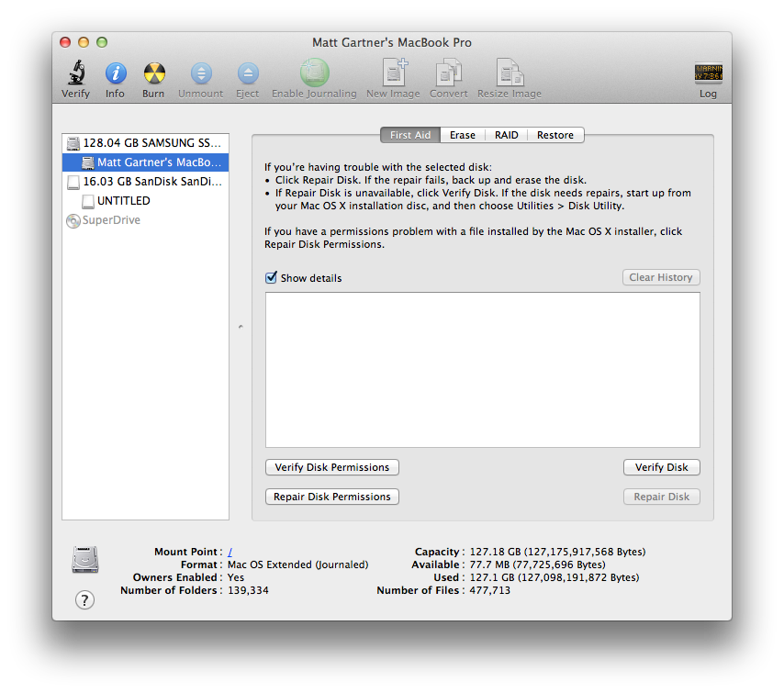Close the Disk Utility window
The height and width of the screenshot is (693, 784).
pos(65,42)
